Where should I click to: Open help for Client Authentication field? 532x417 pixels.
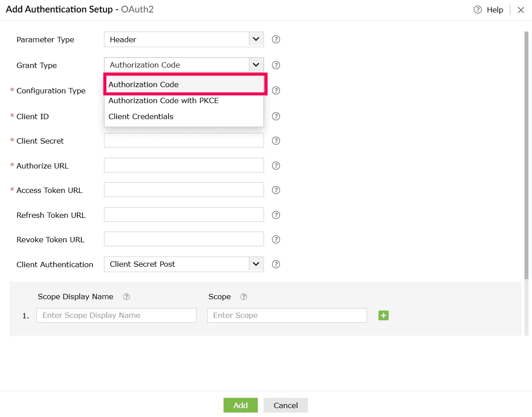pyautogui.click(x=276, y=265)
